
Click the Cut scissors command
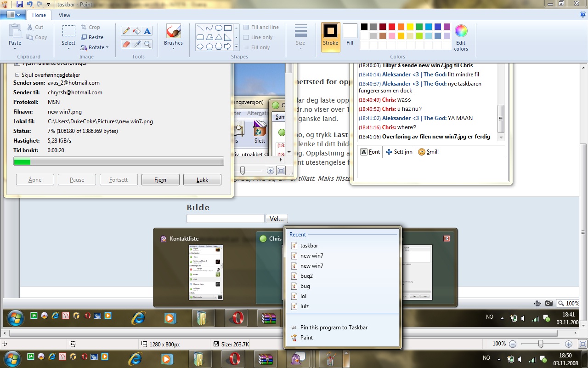[x=35, y=27]
